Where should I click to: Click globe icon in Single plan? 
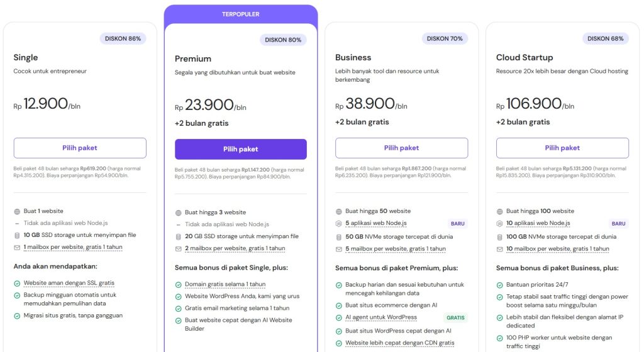(x=17, y=211)
